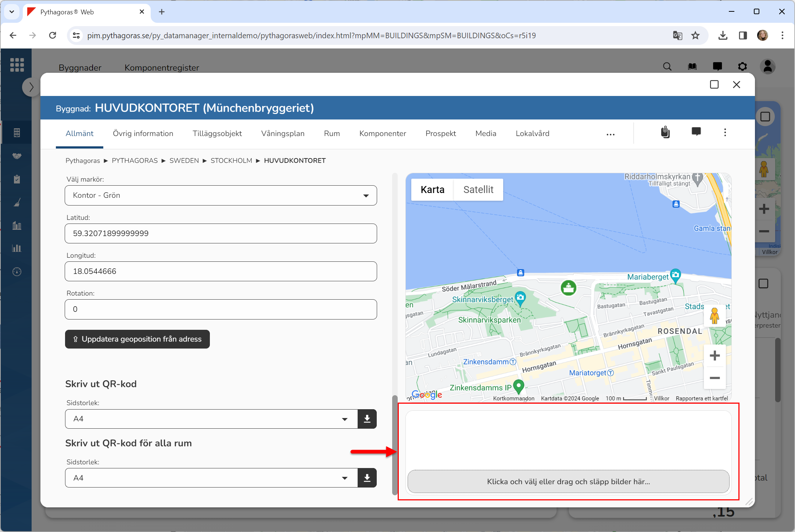Image resolution: width=795 pixels, height=532 pixels.
Task: Open the Välj markör dropdown
Action: (221, 196)
